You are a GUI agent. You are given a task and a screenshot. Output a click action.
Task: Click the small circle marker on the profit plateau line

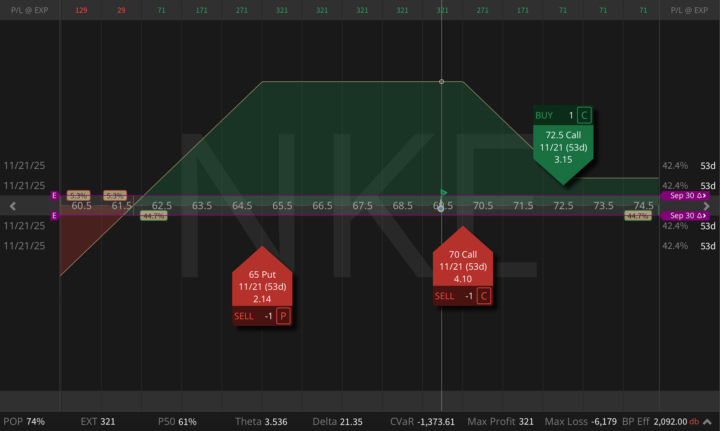(441, 82)
